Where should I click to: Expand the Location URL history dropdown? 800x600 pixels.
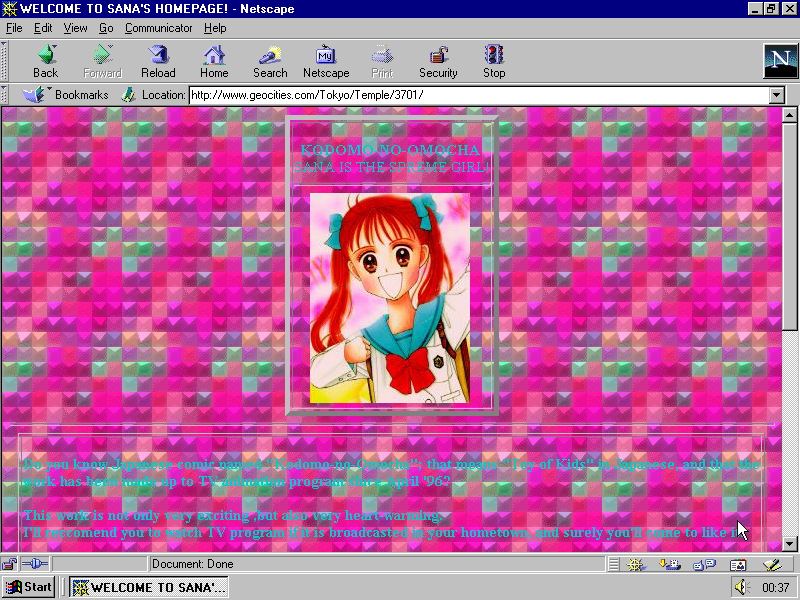tap(777, 95)
